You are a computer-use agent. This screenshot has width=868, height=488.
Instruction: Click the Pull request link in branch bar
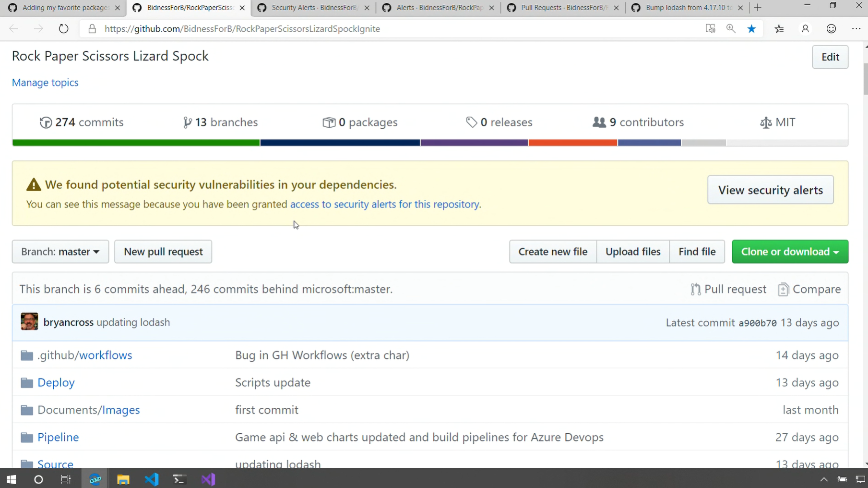(728, 289)
